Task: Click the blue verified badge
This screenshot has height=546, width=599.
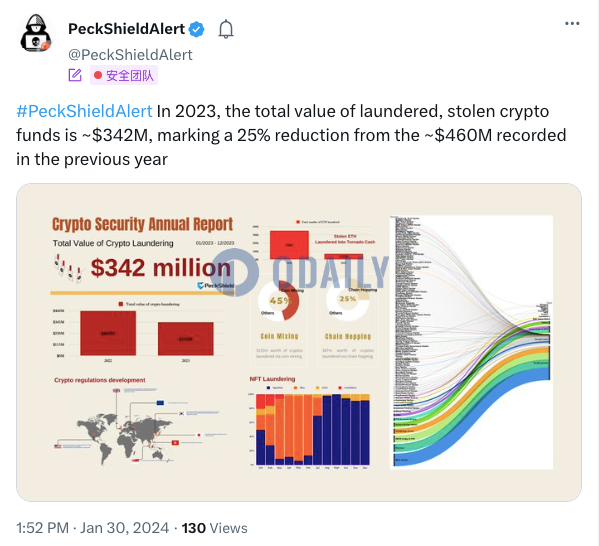Action: pos(197,29)
